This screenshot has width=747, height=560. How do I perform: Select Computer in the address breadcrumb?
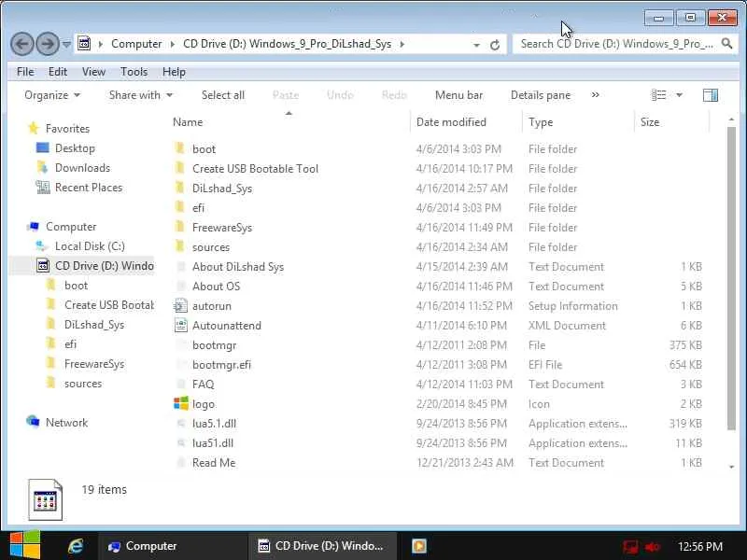click(136, 44)
